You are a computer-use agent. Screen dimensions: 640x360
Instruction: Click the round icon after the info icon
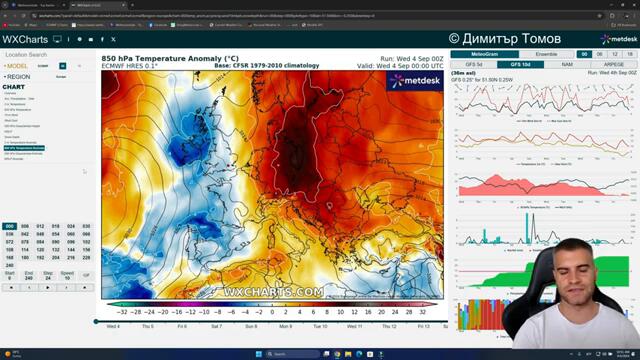80,39
